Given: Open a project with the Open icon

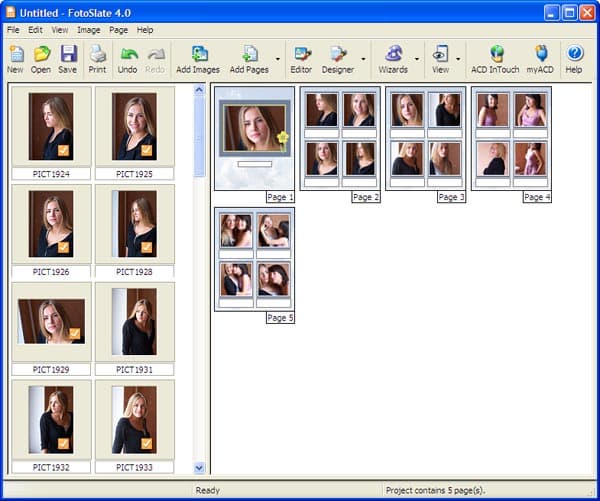Looking at the screenshot, I should click(x=41, y=59).
